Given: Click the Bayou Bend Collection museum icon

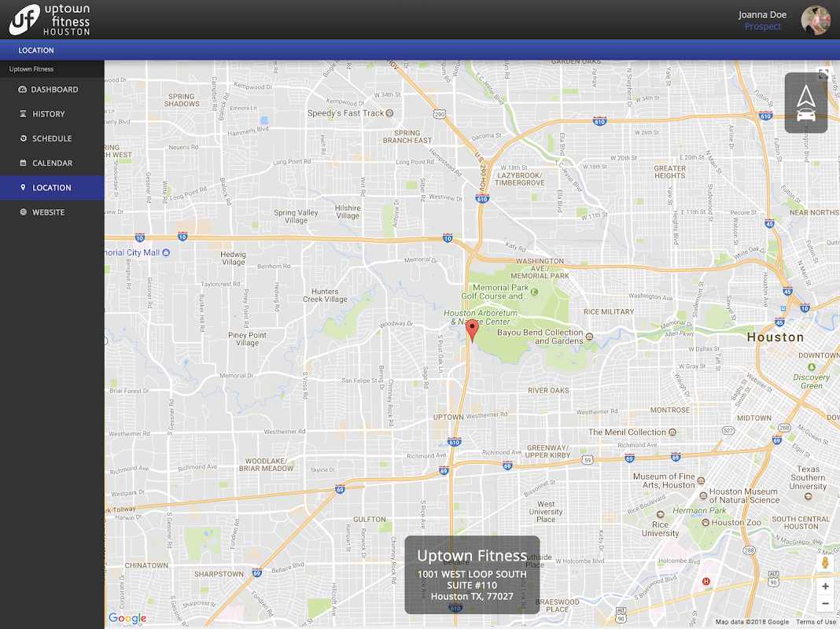Looking at the screenshot, I should [589, 337].
